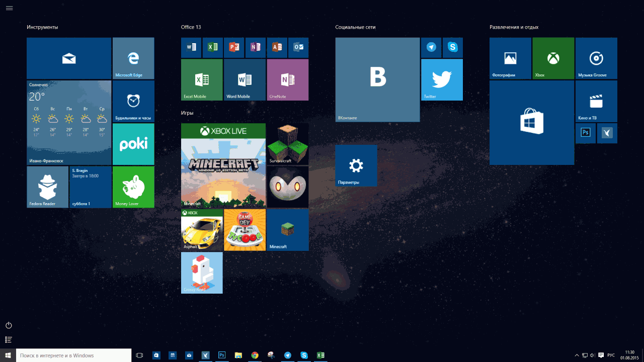Screen dimensions: 644x362
Task: Launch Excel Mobile tile
Action: (202, 79)
